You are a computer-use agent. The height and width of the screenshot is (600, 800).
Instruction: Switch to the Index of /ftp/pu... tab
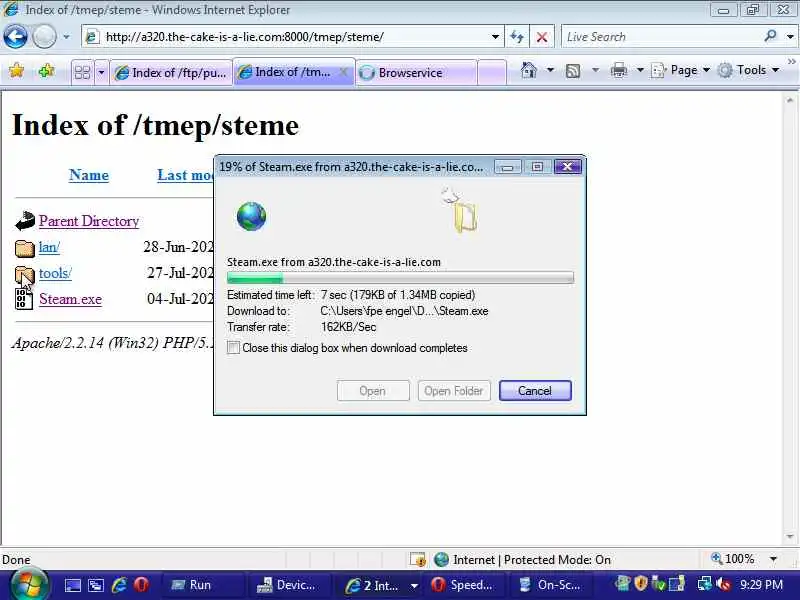click(x=171, y=72)
